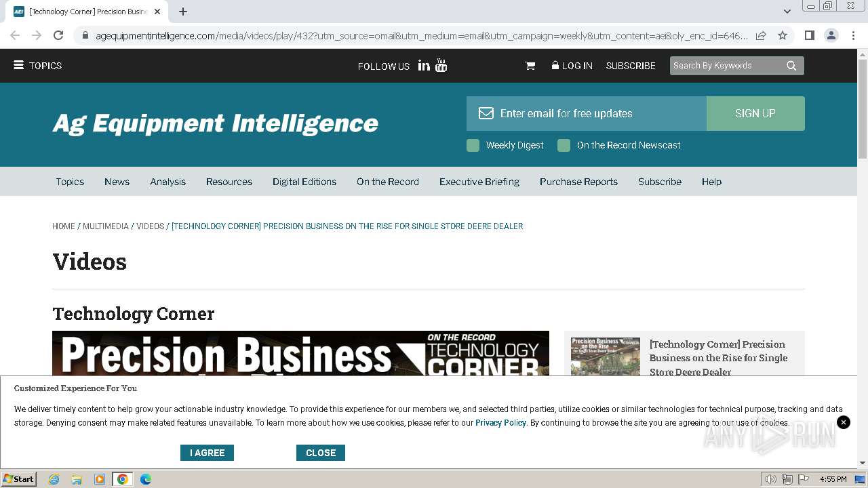
Task: Open File Explorer from the taskbar
Action: [x=77, y=479]
